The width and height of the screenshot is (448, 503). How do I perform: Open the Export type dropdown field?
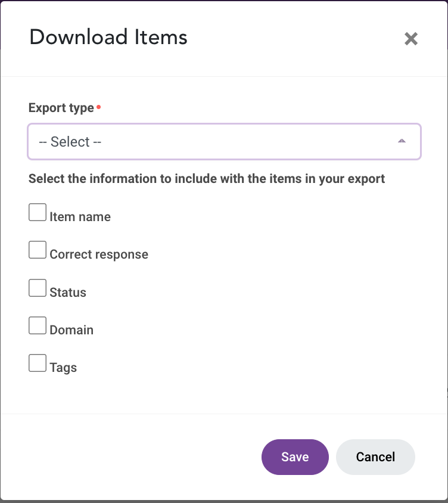click(x=224, y=141)
